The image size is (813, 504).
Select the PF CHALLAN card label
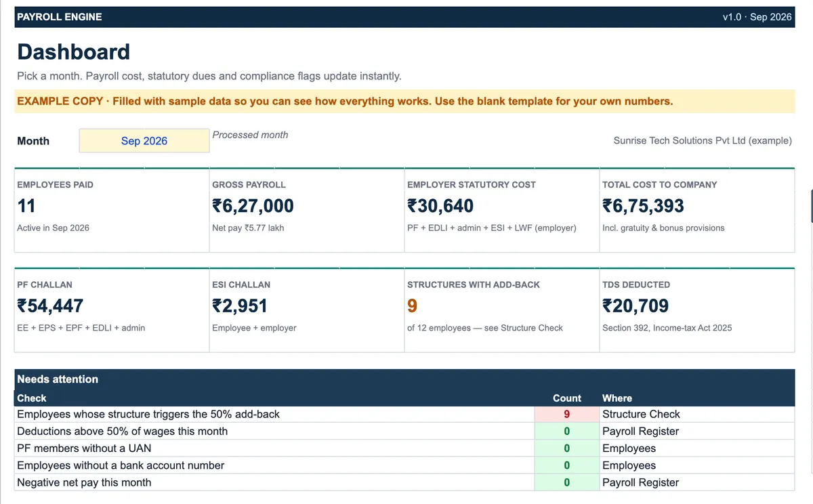pos(45,285)
